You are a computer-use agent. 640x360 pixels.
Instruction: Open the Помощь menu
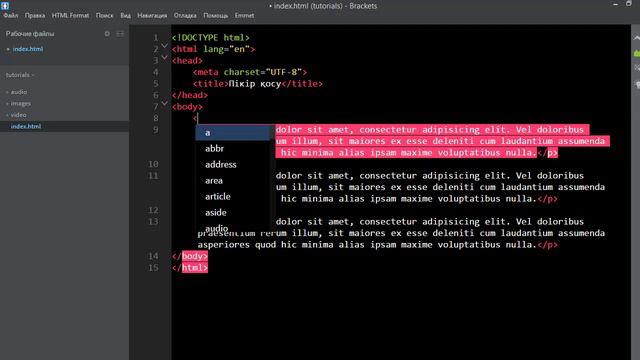click(x=216, y=16)
